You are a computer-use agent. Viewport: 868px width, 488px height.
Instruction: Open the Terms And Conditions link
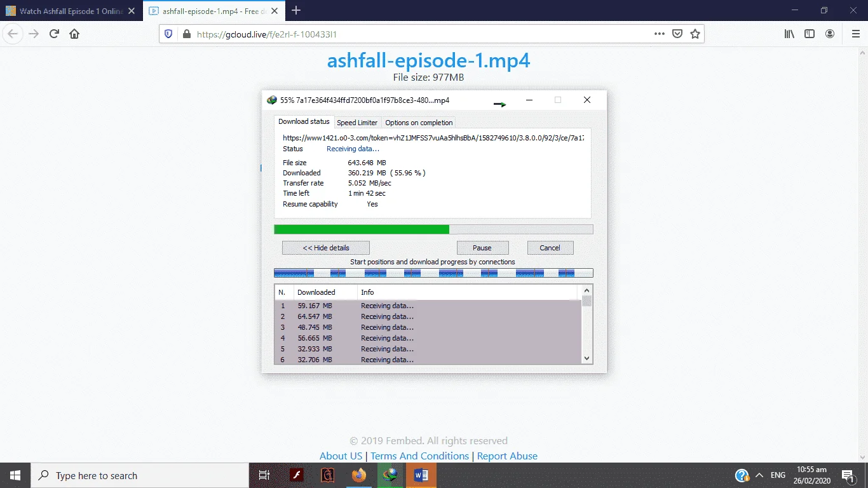click(419, 456)
